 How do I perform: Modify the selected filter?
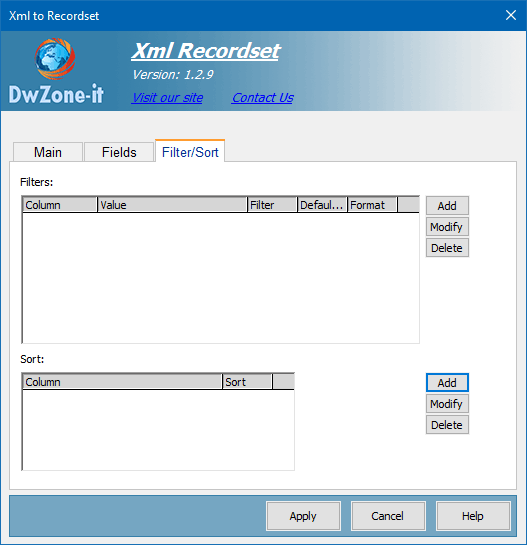click(x=447, y=227)
